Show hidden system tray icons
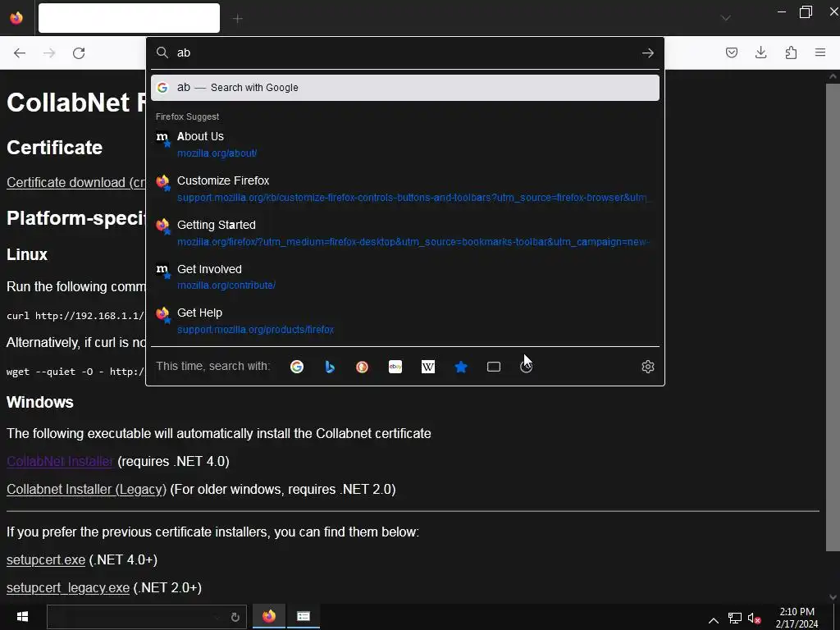Image resolution: width=840 pixels, height=630 pixels. [713, 620]
